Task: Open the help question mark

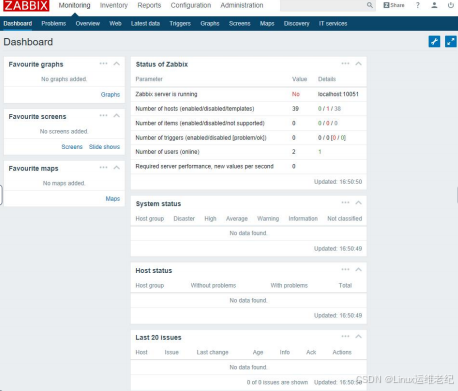Action: coord(418,5)
